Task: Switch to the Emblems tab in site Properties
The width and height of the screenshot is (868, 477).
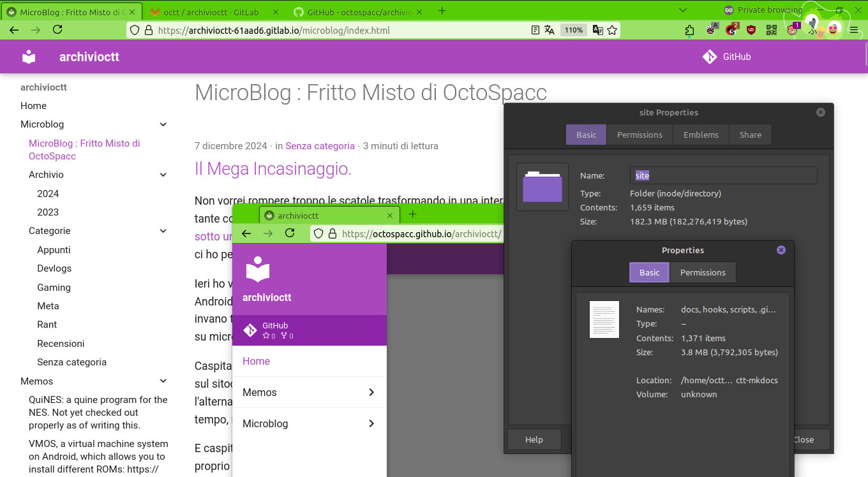Action: click(701, 135)
